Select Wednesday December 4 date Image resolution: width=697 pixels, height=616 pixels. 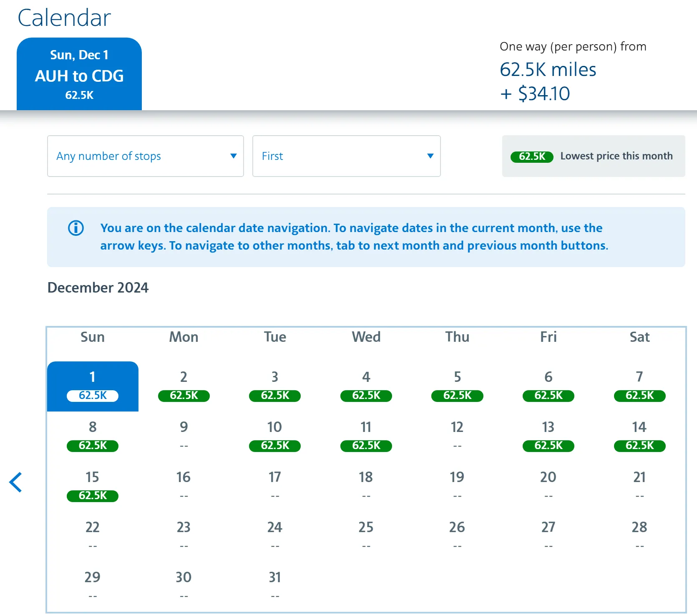(x=366, y=386)
